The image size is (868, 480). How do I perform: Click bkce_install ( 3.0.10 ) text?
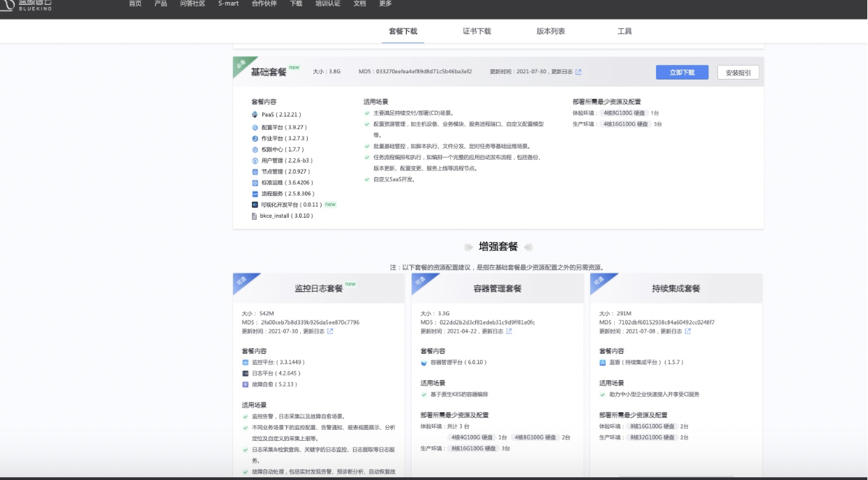287,216
